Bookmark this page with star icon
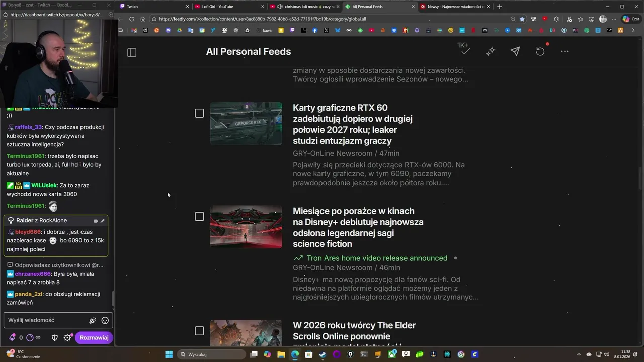Image resolution: width=644 pixels, height=362 pixels. pyautogui.click(x=522, y=19)
